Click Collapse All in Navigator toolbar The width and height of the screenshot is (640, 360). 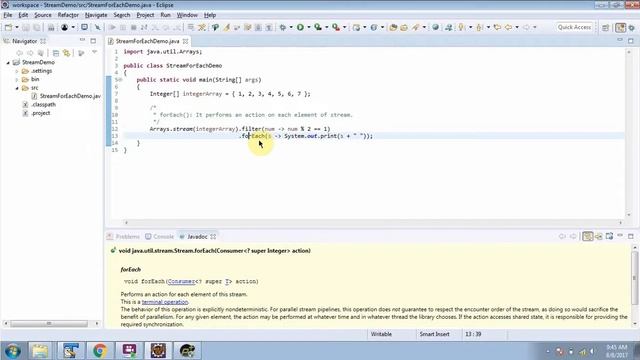pos(56,53)
